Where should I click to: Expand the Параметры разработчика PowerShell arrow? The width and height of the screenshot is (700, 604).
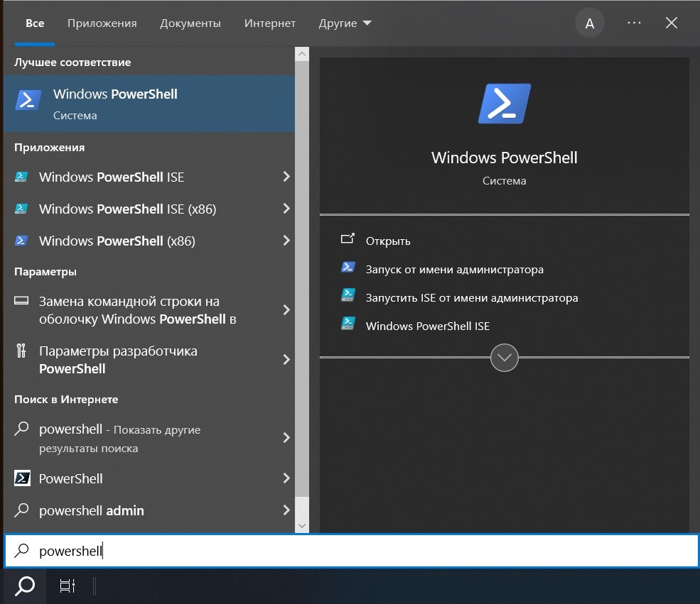pyautogui.click(x=286, y=359)
